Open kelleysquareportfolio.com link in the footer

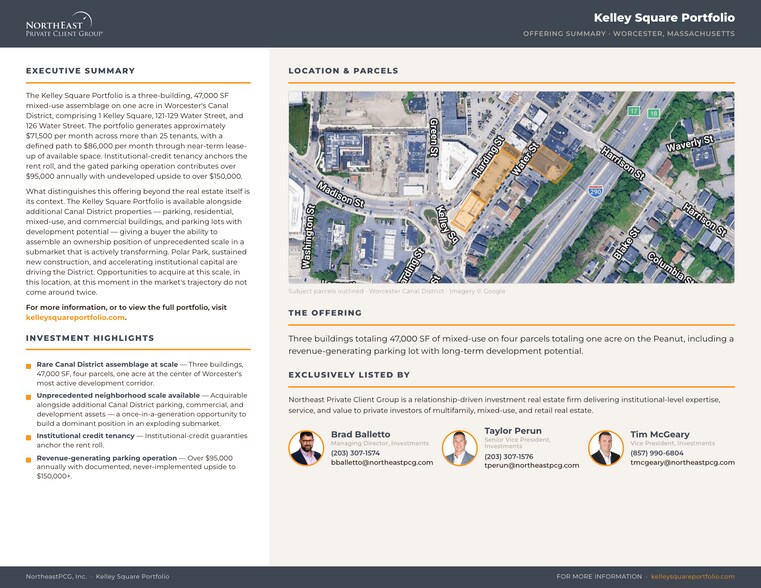click(x=693, y=576)
